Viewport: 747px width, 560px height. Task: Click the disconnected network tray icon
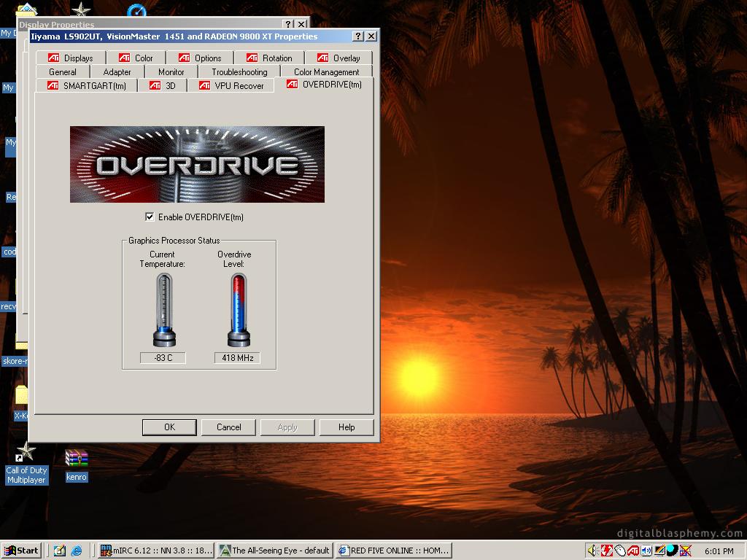coord(686,551)
